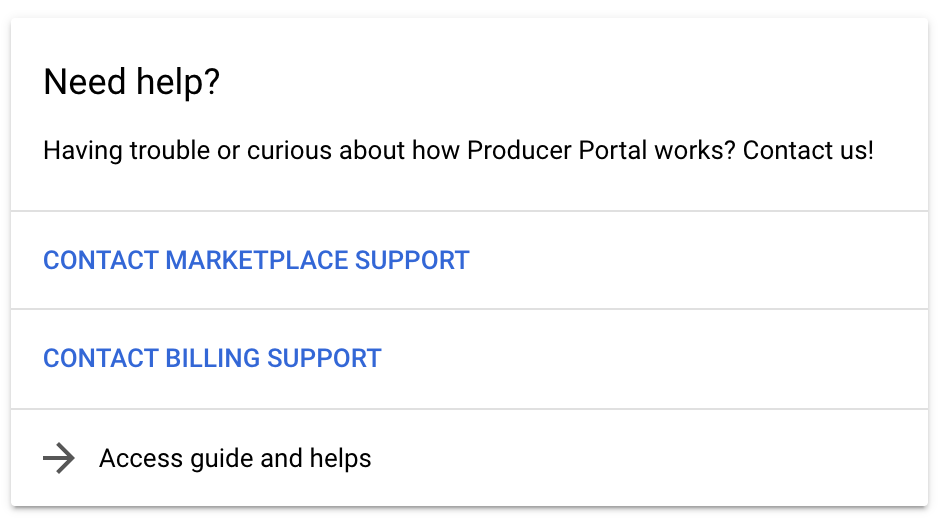This screenshot has height=518, width=940.
Task: Click "SUPPORT" in the marketplace support link
Action: 412,261
